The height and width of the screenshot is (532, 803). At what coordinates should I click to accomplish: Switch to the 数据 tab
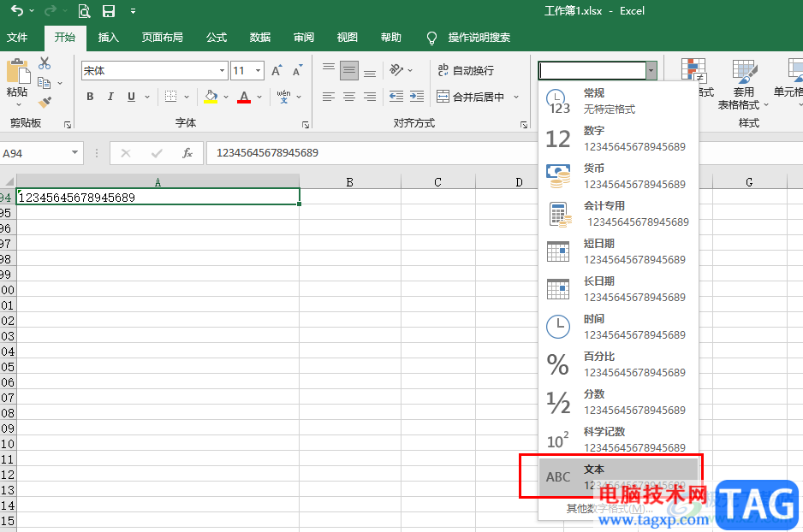pos(259,38)
